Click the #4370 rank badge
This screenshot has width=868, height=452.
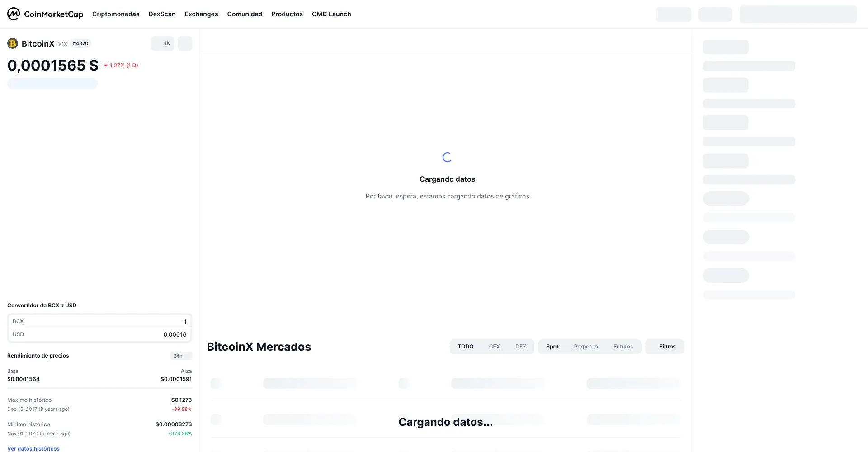(x=80, y=43)
